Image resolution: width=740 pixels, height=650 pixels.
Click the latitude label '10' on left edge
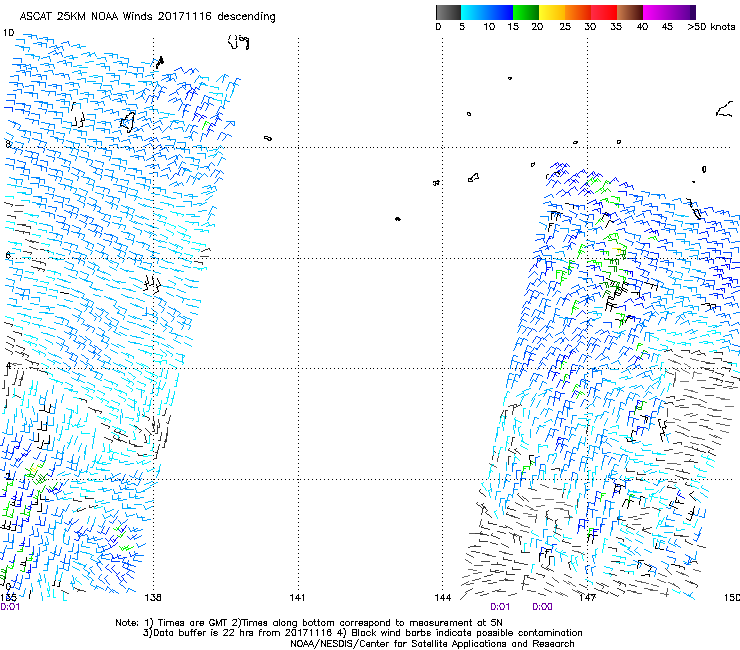[x=8, y=33]
